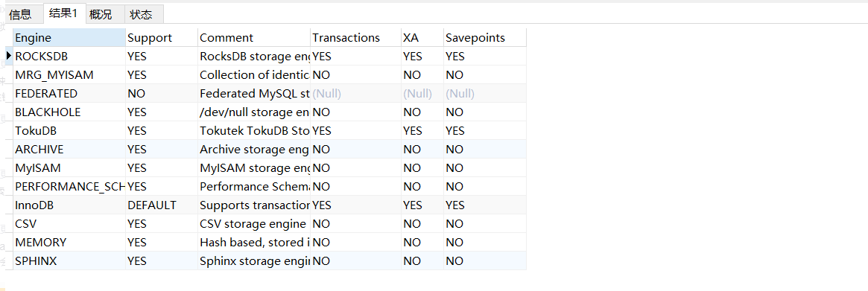Select the CSV engine cell
The image size is (868, 291).
[69, 223]
